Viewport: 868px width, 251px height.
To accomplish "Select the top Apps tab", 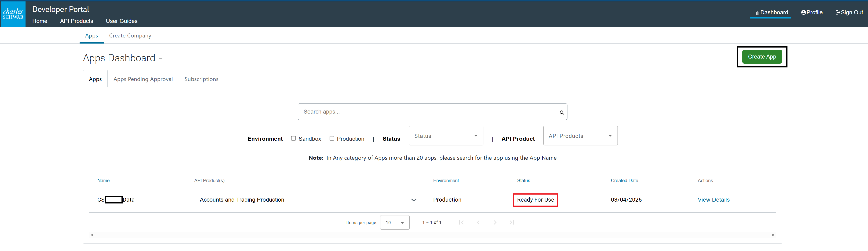I will 91,36.
